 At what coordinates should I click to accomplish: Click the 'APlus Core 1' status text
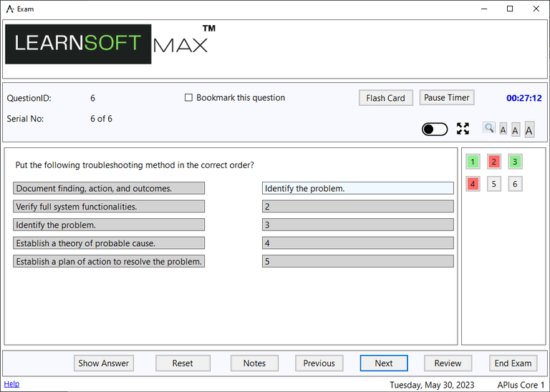click(521, 385)
